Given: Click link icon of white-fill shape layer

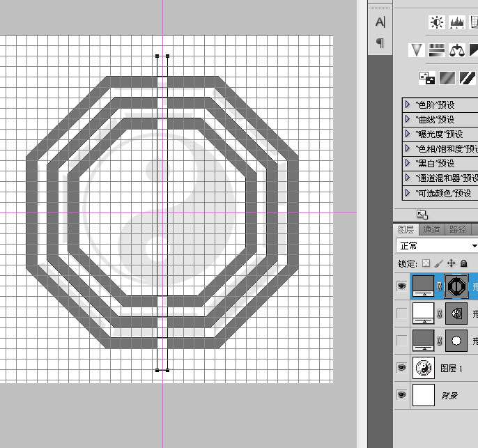Looking at the screenshot, I should click(x=439, y=314).
